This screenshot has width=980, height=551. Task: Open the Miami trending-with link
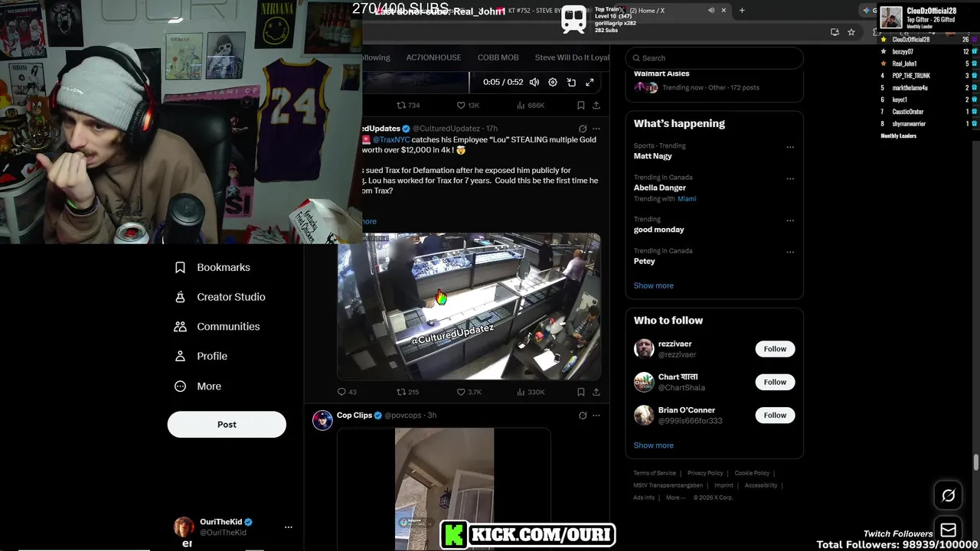tap(687, 199)
